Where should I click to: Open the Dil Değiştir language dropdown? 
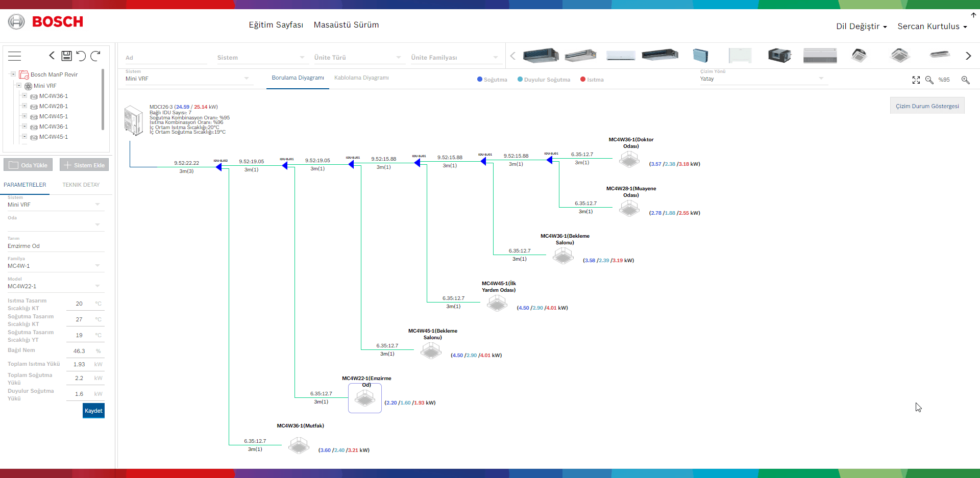(x=861, y=27)
